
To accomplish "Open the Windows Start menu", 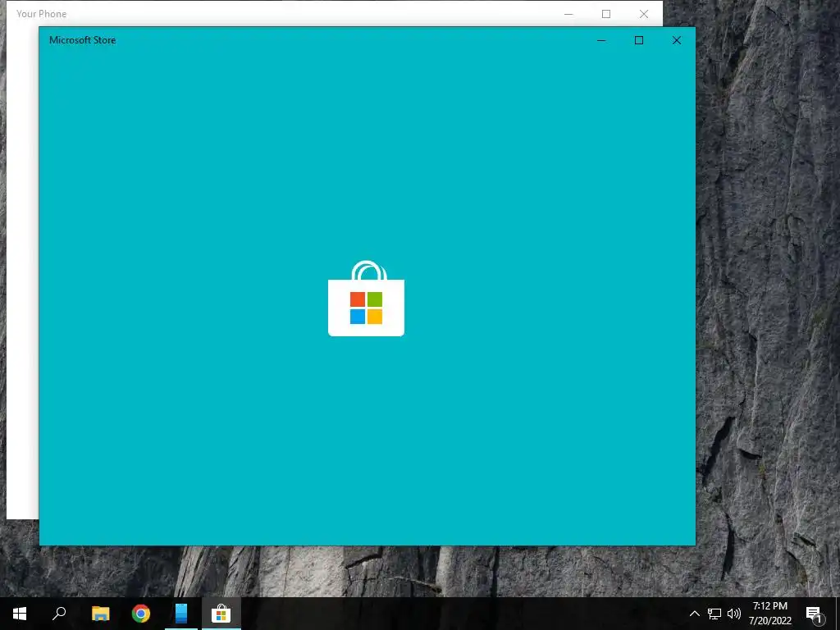I will [20, 614].
